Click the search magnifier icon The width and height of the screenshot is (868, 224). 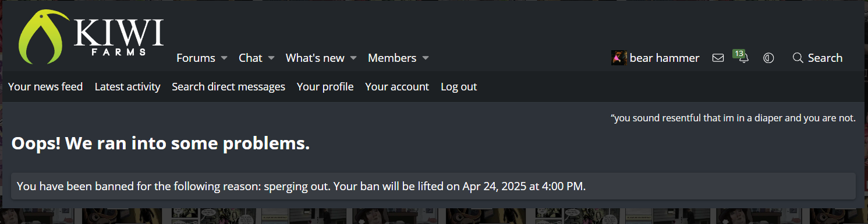798,58
